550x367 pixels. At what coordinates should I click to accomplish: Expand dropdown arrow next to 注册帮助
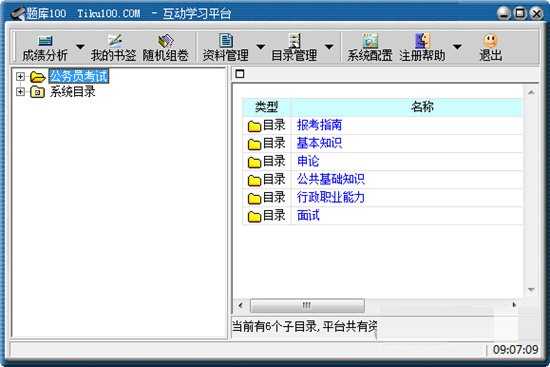click(x=457, y=46)
